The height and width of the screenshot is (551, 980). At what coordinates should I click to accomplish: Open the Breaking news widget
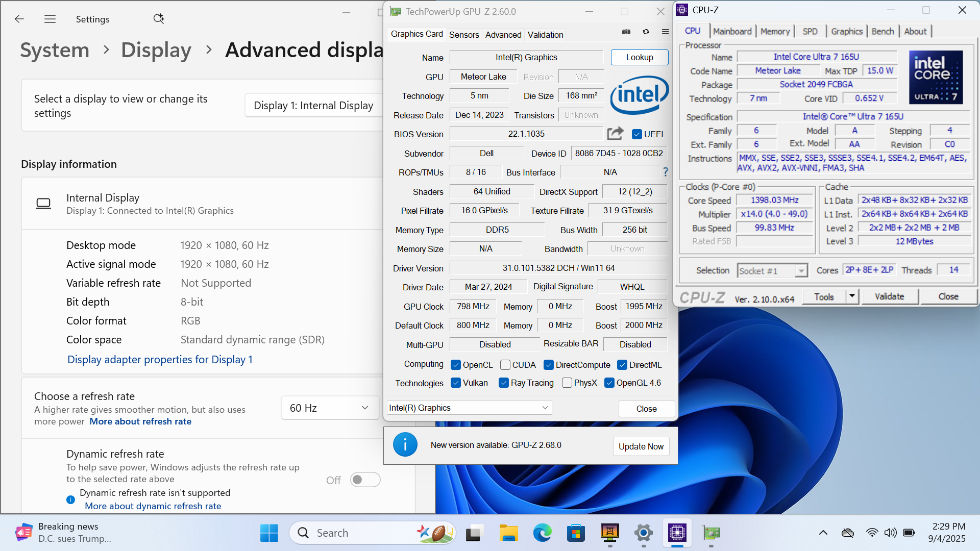[x=64, y=533]
